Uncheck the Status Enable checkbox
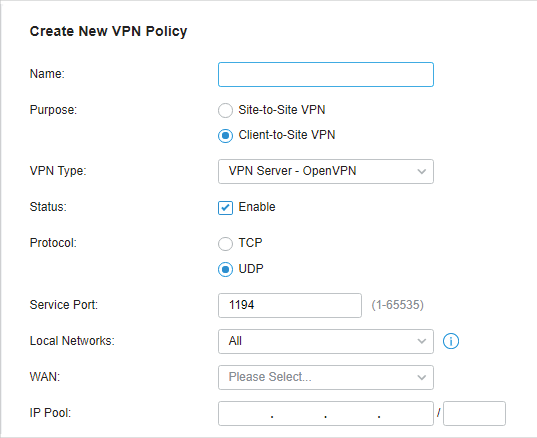The width and height of the screenshot is (537, 438). 225,208
